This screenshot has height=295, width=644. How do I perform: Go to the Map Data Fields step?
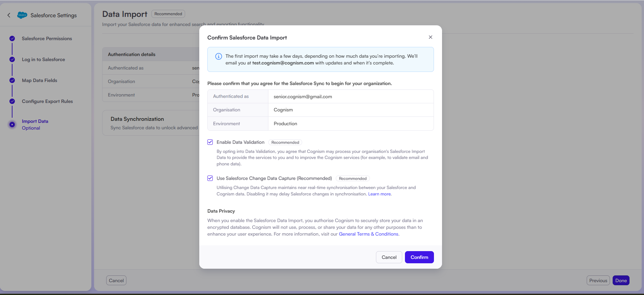(39, 80)
